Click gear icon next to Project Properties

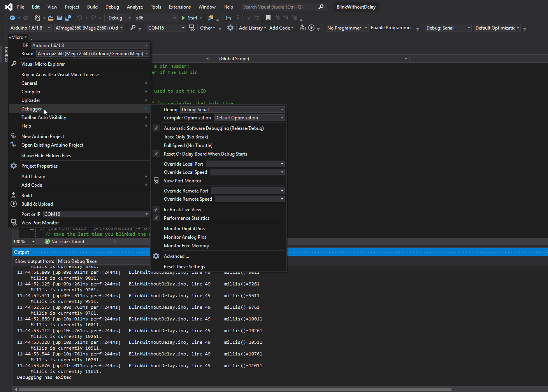point(14,166)
